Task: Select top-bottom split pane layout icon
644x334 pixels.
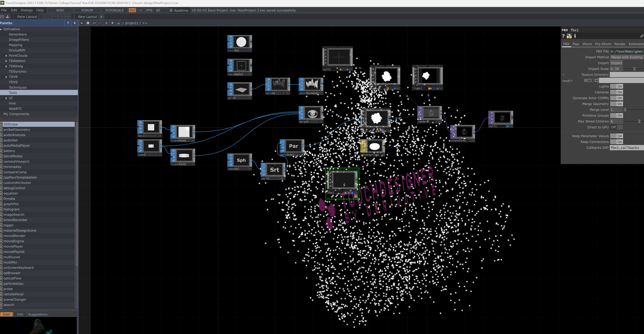Action: 55,17
